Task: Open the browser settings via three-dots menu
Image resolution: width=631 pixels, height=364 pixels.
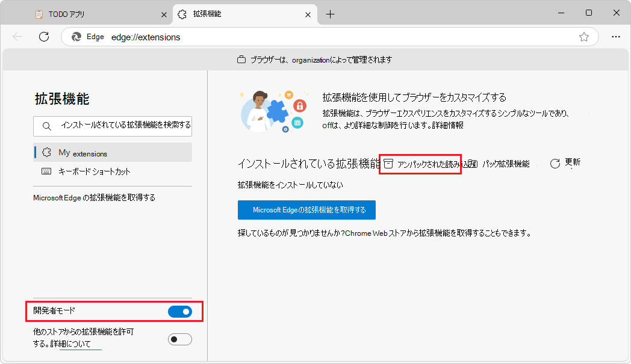Action: [x=617, y=37]
